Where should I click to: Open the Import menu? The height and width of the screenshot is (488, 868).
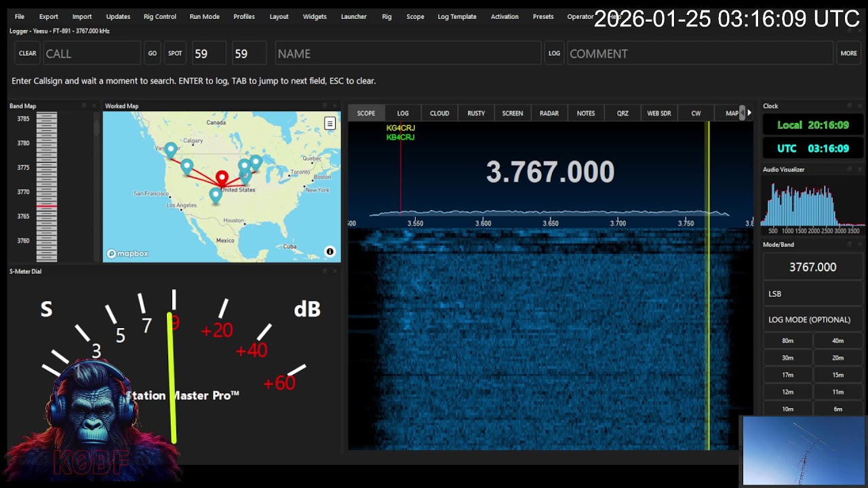click(x=82, y=17)
